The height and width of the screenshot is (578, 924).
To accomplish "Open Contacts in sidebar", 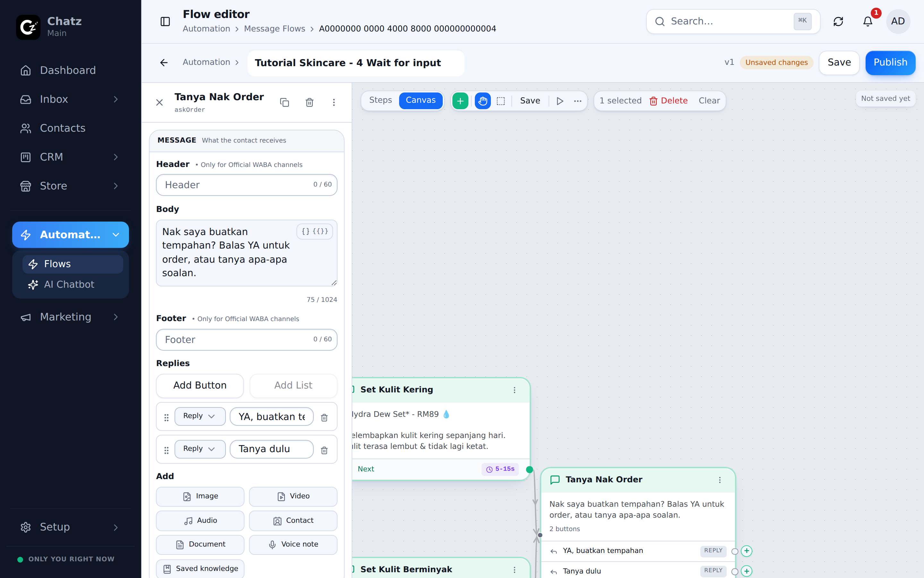I will tap(71, 128).
